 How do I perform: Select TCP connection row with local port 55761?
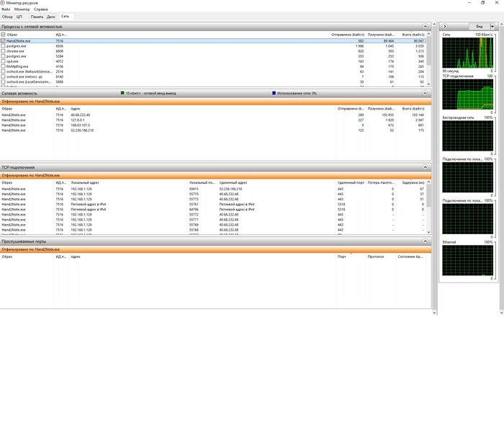point(213,204)
